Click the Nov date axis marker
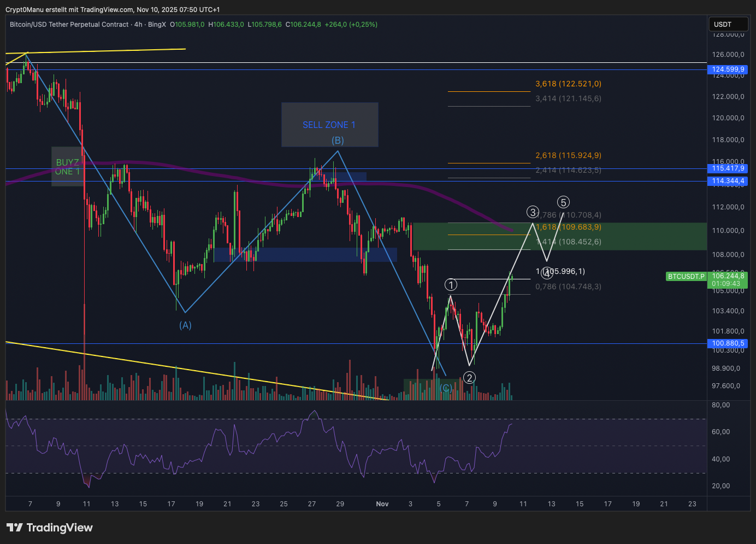756x544 pixels. (x=382, y=504)
